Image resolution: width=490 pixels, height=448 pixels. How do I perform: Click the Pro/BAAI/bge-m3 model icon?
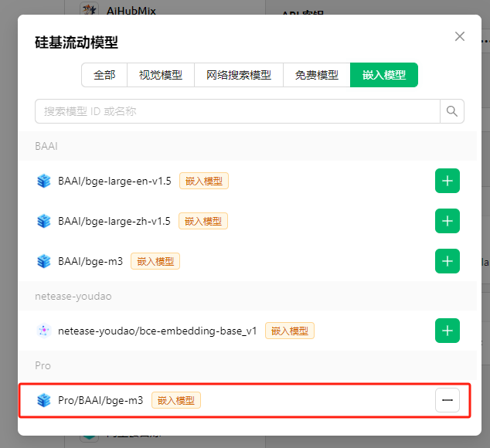44,400
